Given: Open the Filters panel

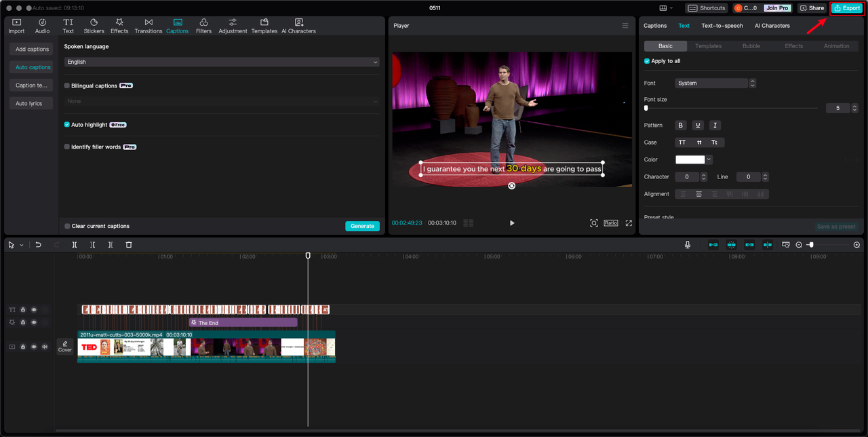Looking at the screenshot, I should 203,26.
